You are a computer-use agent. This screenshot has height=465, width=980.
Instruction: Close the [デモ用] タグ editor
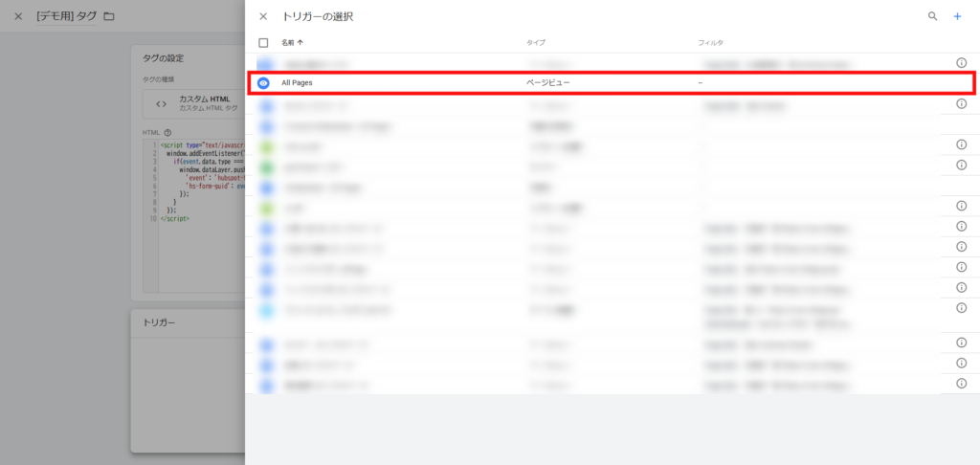(x=18, y=16)
